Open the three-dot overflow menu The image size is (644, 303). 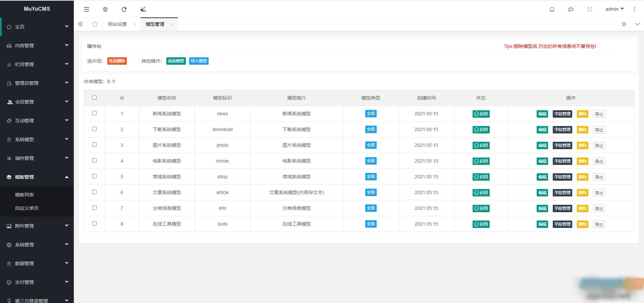634,9
